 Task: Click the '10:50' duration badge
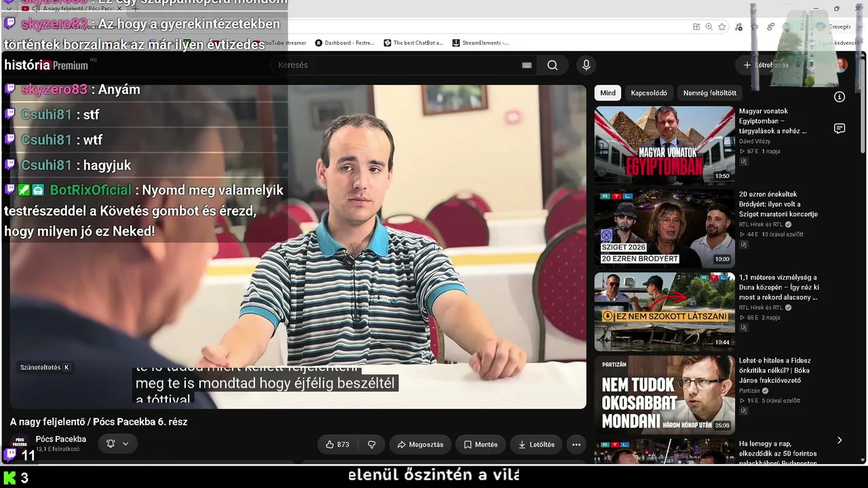click(722, 176)
